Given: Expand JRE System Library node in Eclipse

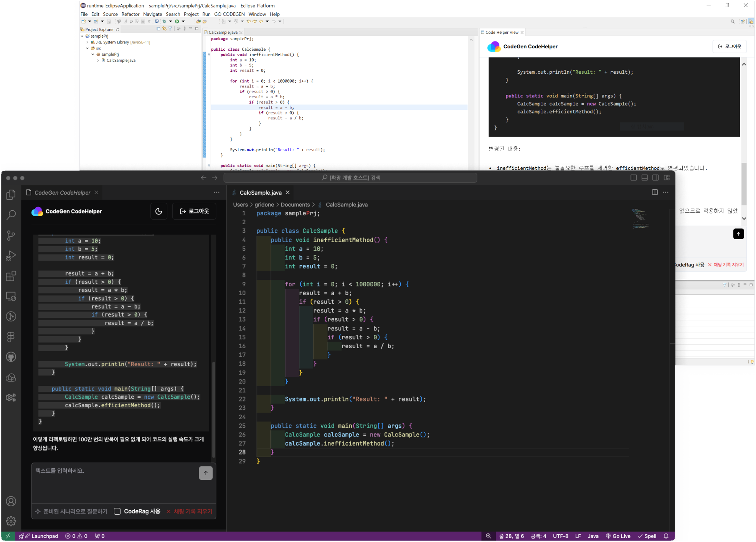Looking at the screenshot, I should pos(87,42).
